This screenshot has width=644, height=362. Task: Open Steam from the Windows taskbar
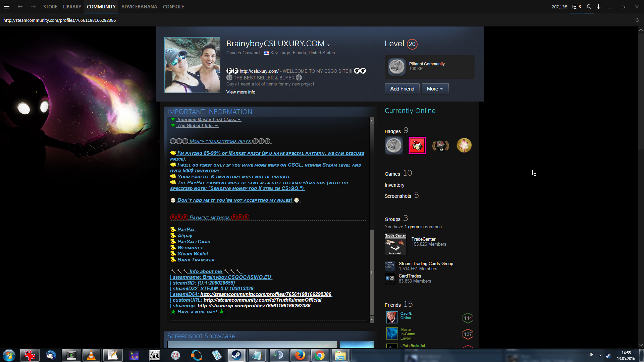(x=236, y=355)
